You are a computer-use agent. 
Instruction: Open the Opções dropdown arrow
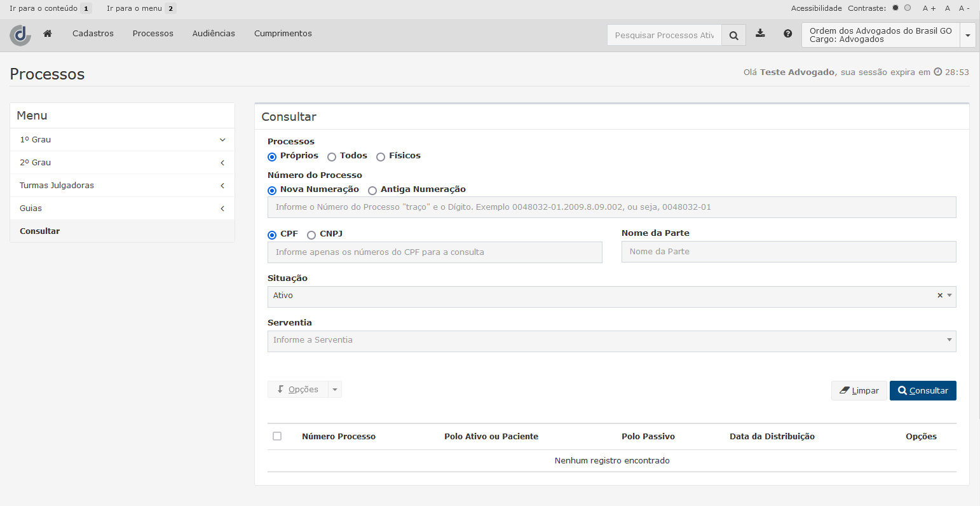click(335, 390)
